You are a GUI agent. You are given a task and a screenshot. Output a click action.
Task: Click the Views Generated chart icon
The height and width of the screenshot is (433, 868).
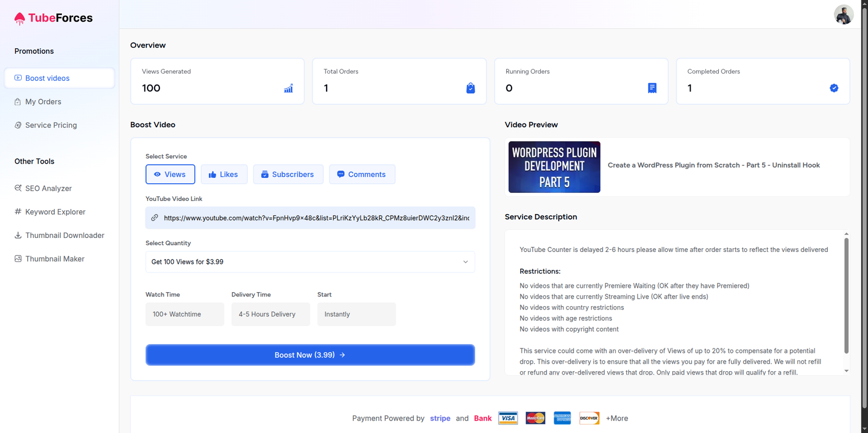(289, 88)
